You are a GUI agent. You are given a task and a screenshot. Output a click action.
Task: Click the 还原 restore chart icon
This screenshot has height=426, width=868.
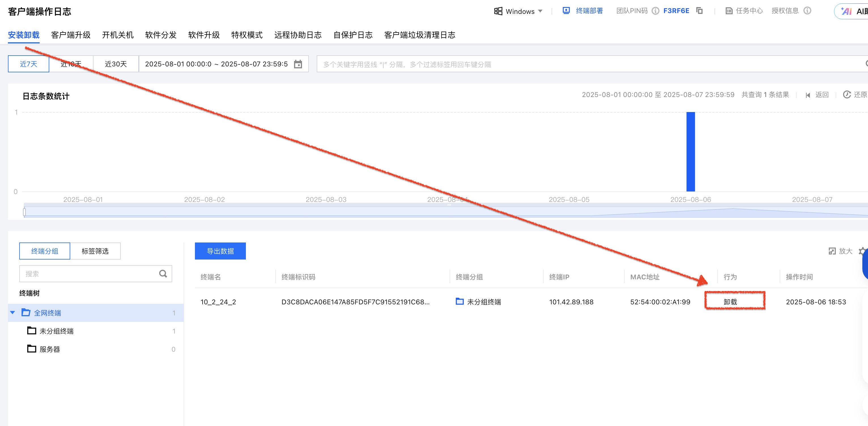click(x=847, y=95)
